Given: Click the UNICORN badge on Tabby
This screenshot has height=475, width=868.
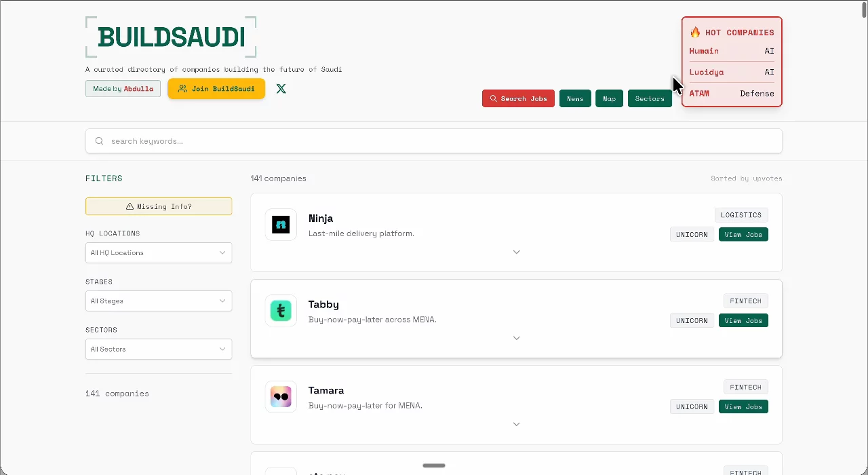Looking at the screenshot, I should pyautogui.click(x=692, y=320).
